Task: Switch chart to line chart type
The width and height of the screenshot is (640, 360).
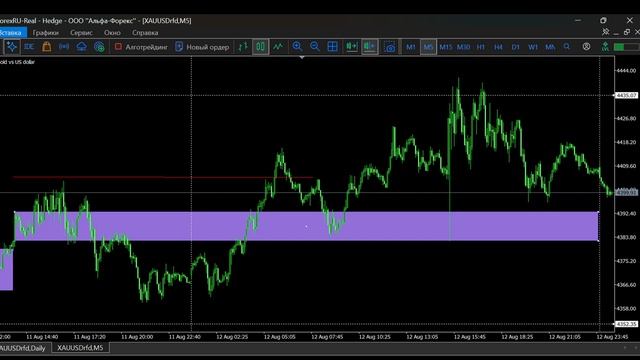Action: [278, 47]
